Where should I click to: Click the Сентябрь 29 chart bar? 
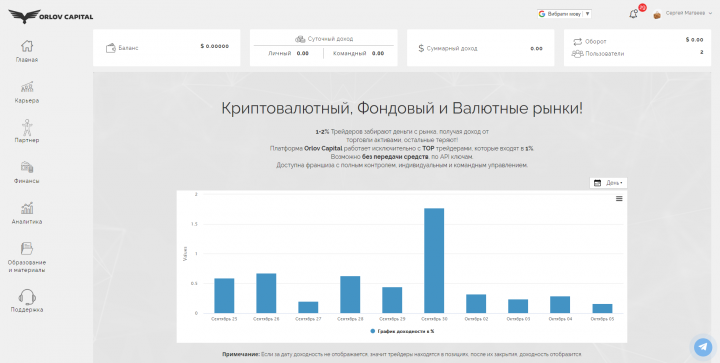coord(392,300)
